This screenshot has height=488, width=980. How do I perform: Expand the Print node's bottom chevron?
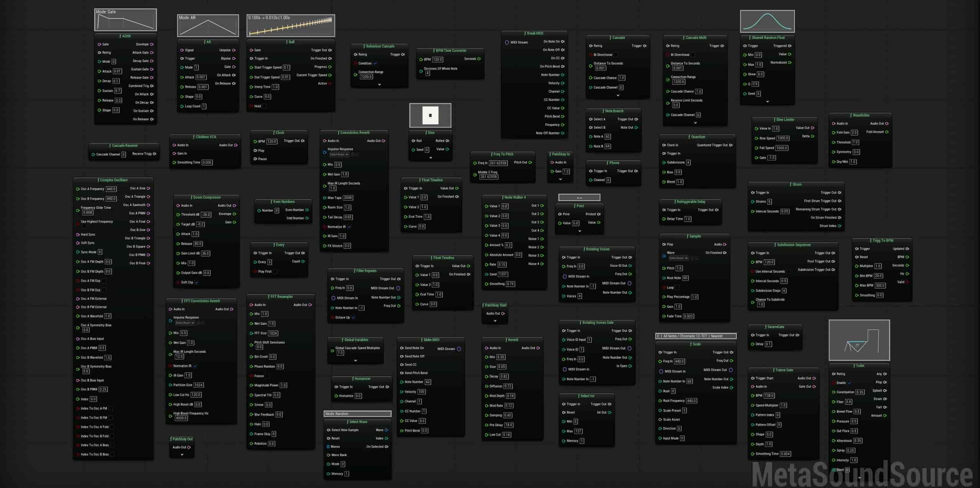pyautogui.click(x=579, y=231)
